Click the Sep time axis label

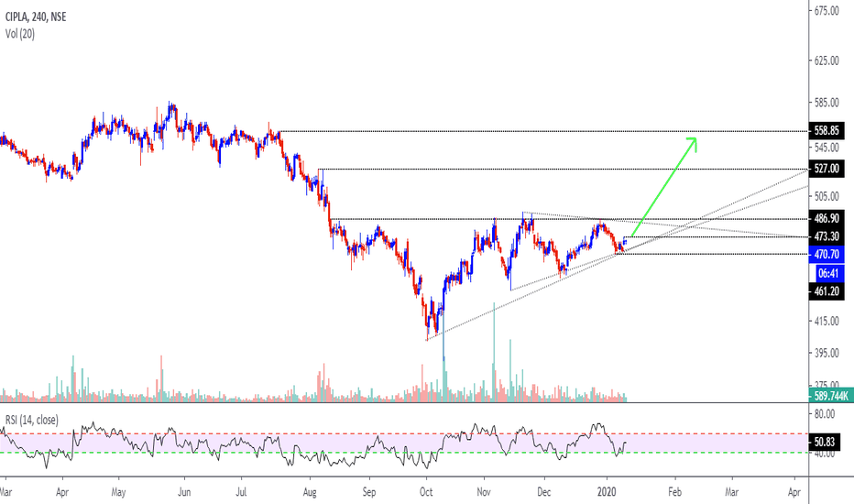(x=368, y=492)
